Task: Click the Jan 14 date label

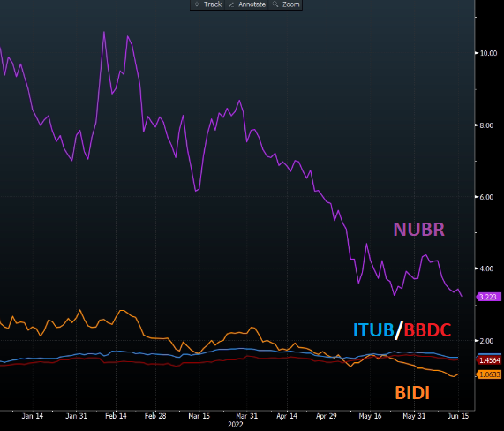Action: coord(33,416)
